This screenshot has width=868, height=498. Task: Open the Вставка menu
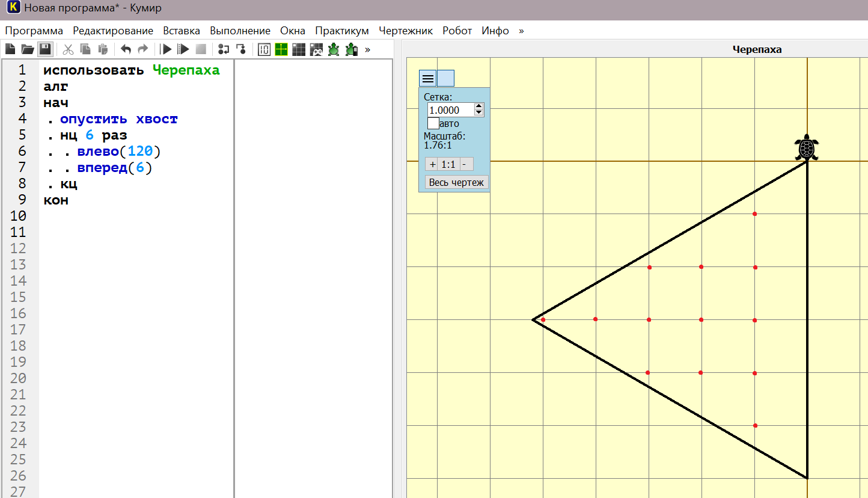(x=182, y=31)
